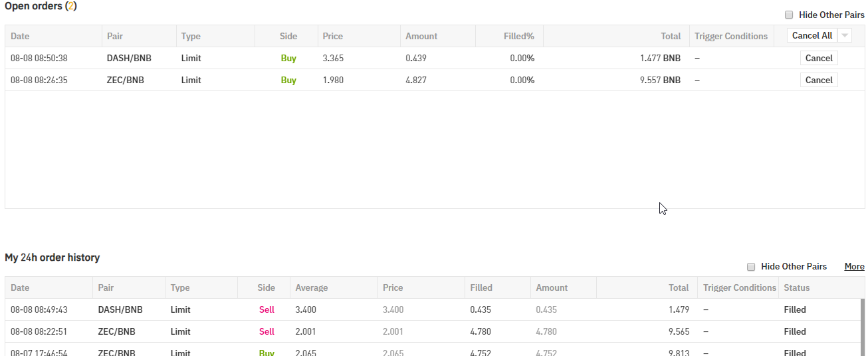
Task: Click the Side column header in open orders
Action: pos(288,36)
